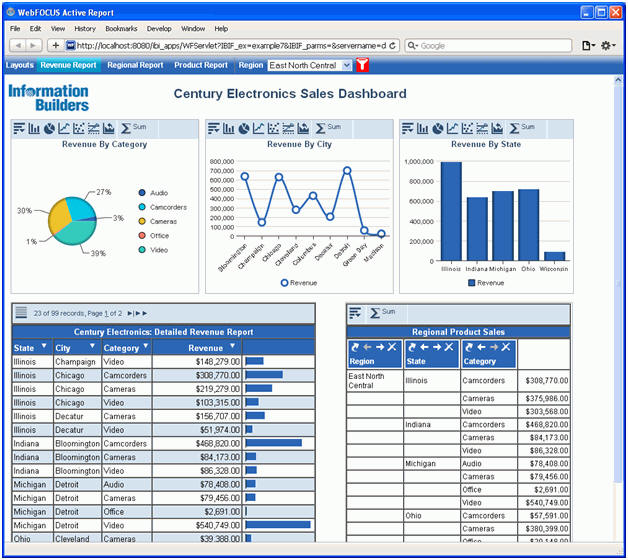628x560 pixels.
Task: Add bookmark with plus button
Action: tap(56, 46)
